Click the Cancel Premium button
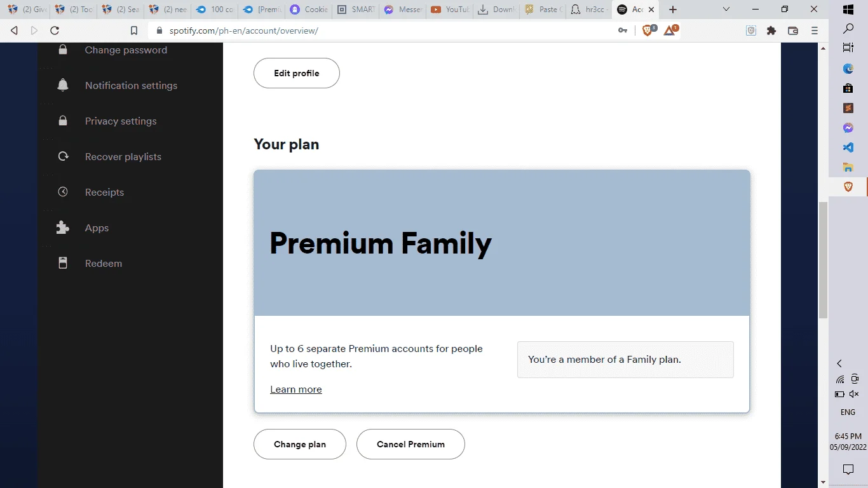Image resolution: width=868 pixels, height=488 pixels. [410, 444]
